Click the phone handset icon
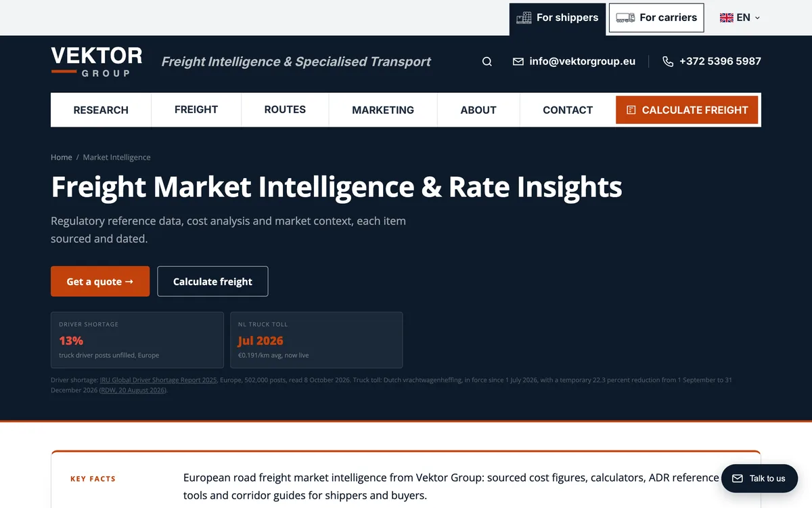 point(668,62)
